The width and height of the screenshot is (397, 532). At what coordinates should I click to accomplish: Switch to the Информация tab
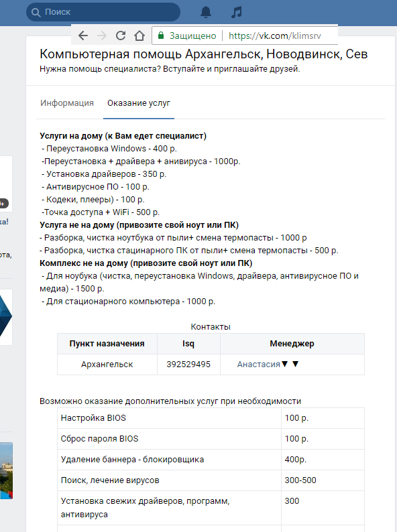(67, 103)
